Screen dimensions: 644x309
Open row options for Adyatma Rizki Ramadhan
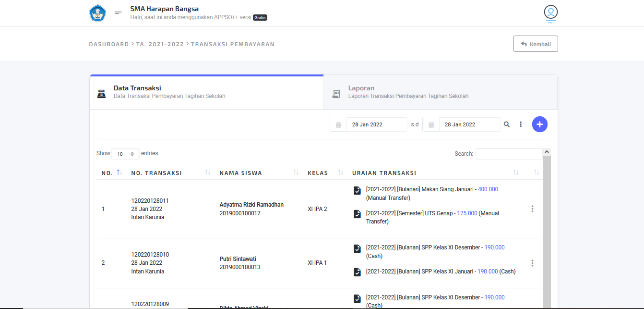[x=532, y=209]
